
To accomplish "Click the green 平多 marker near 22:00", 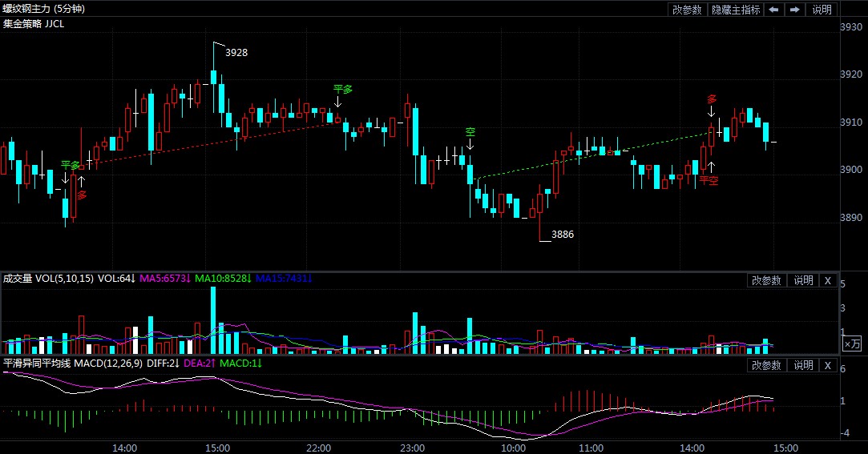I will [343, 89].
